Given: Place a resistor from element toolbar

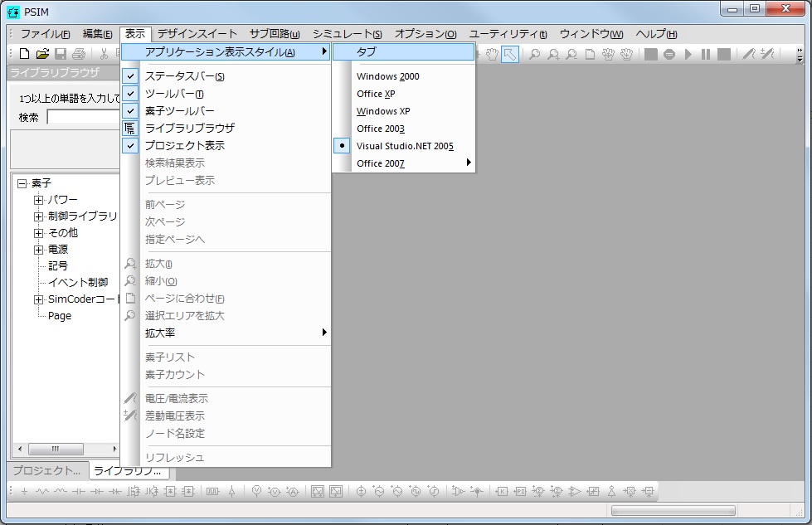Looking at the screenshot, I should [41, 491].
